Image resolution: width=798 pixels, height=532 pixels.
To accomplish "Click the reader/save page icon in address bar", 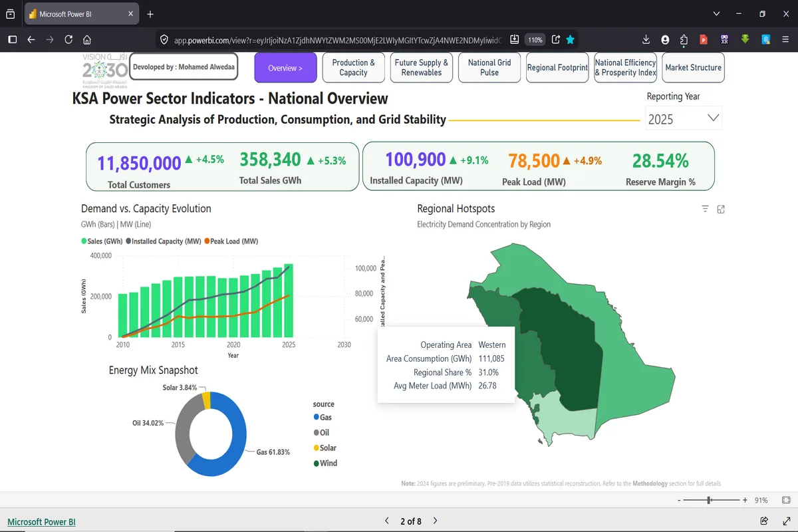I will 514,40.
